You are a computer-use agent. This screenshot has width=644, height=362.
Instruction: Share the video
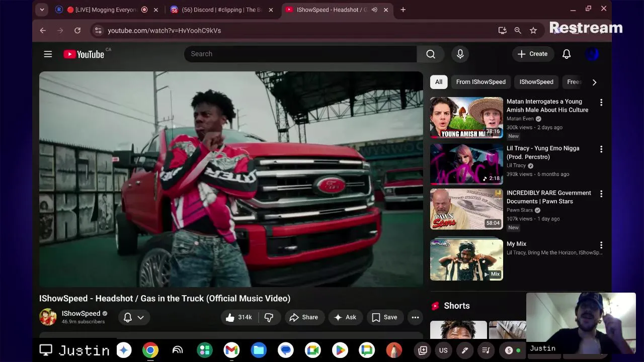tap(304, 317)
